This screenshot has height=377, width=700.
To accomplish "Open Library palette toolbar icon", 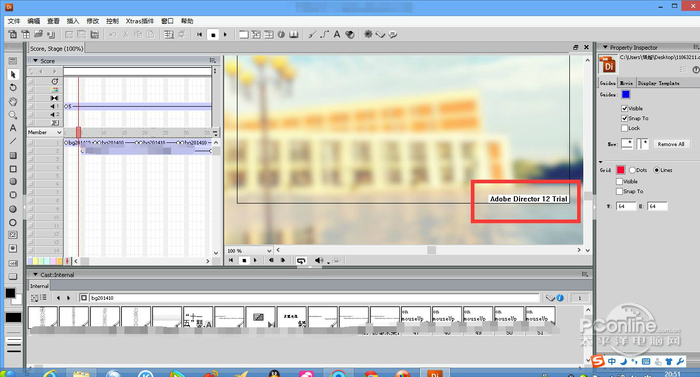I will [294, 34].
